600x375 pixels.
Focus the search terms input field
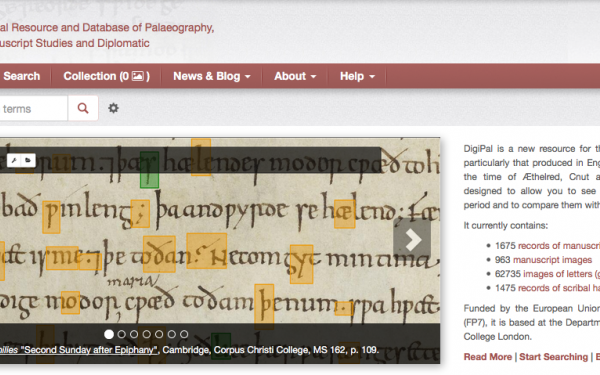pos(33,108)
